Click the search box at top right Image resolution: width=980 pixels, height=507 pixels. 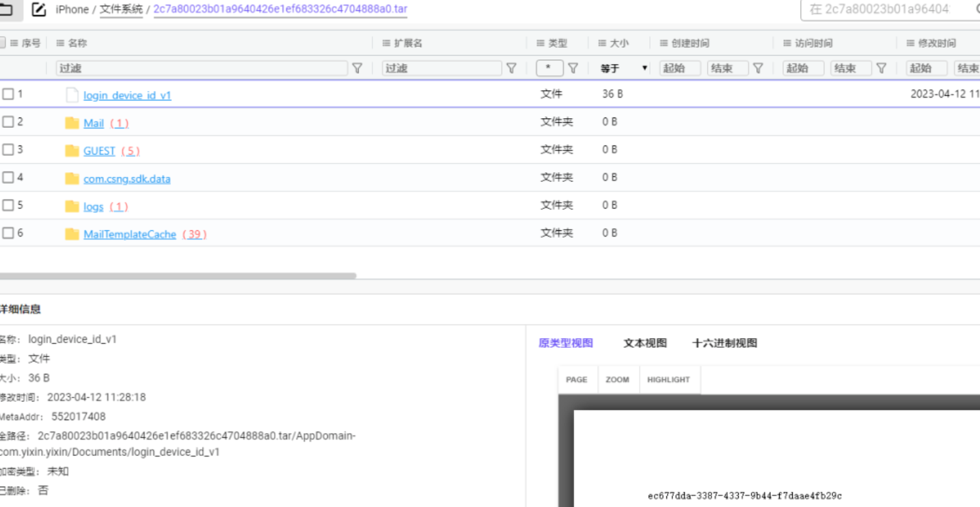pos(890,10)
